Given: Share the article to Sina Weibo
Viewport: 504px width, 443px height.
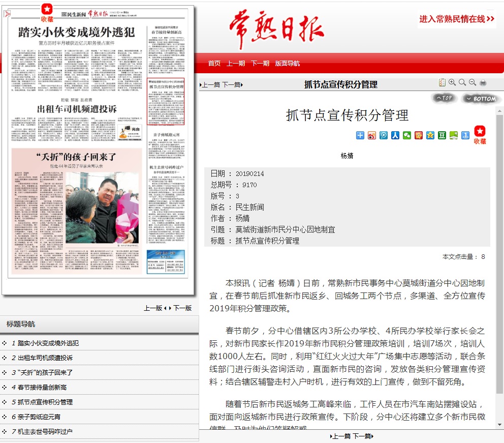Looking at the screenshot, I should click(372, 135).
